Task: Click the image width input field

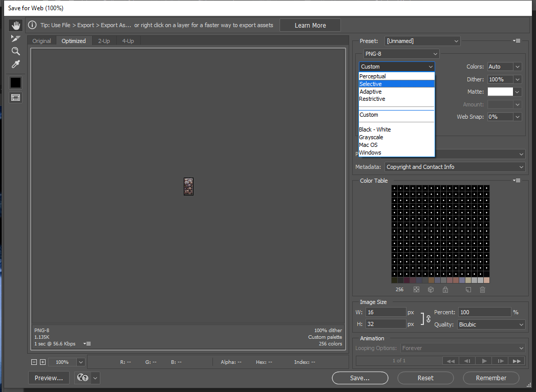Action: [x=385, y=312]
